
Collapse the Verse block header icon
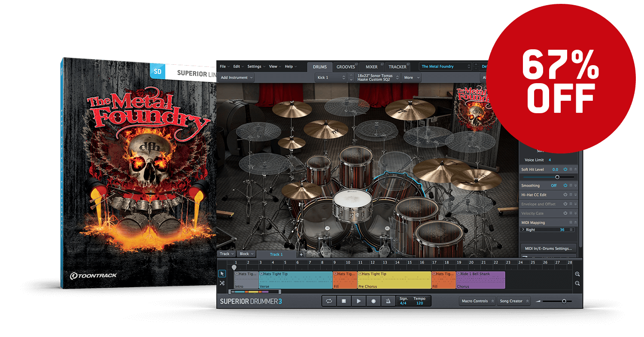pyautogui.click(x=261, y=274)
